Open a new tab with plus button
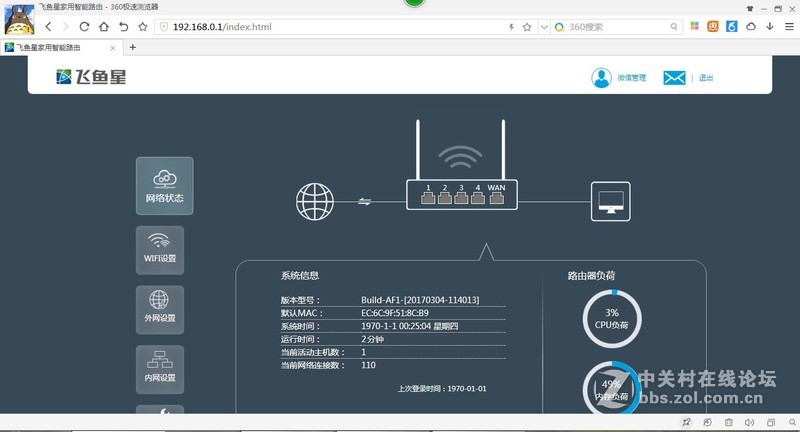This screenshot has height=432, width=800. (x=133, y=47)
